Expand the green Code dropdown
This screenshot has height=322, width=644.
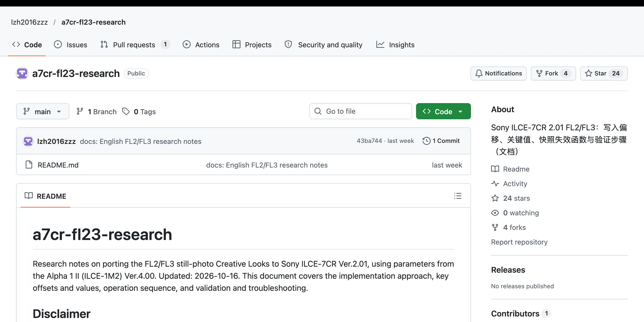pos(443,111)
